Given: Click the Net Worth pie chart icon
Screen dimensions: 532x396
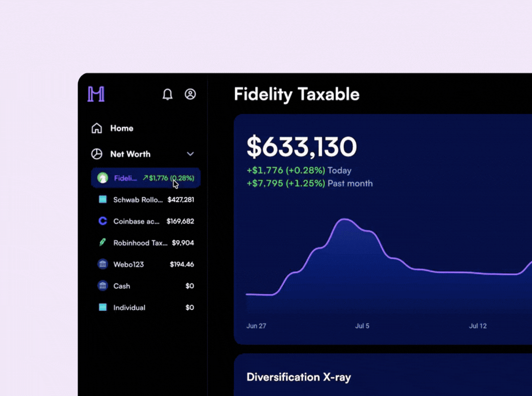Looking at the screenshot, I should (97, 154).
